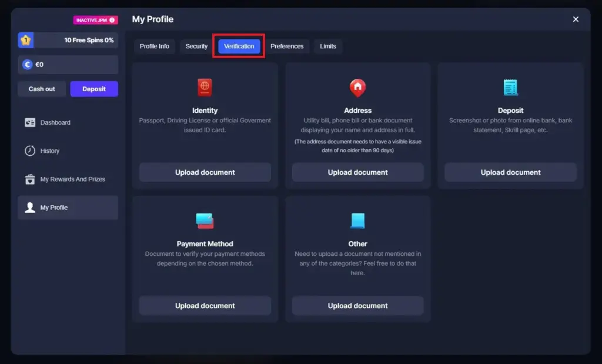The width and height of the screenshot is (602, 364).
Task: Click the 90 days address note text
Action: point(358,146)
